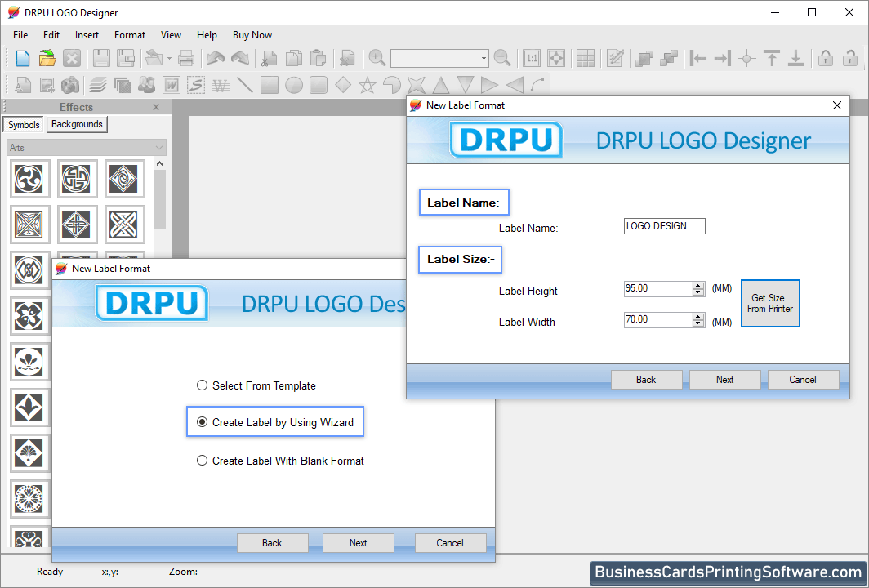Viewport: 869px width, 588px height.
Task: Click the New document icon in toolbar
Action: pos(23,58)
